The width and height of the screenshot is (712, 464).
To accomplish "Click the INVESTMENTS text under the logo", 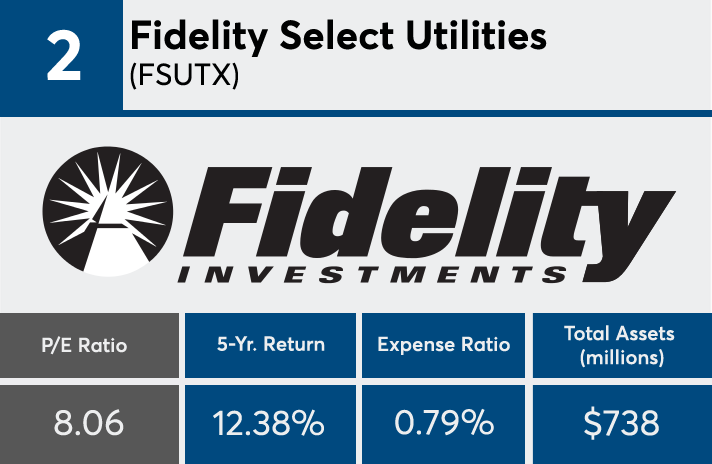I will click(x=372, y=275).
